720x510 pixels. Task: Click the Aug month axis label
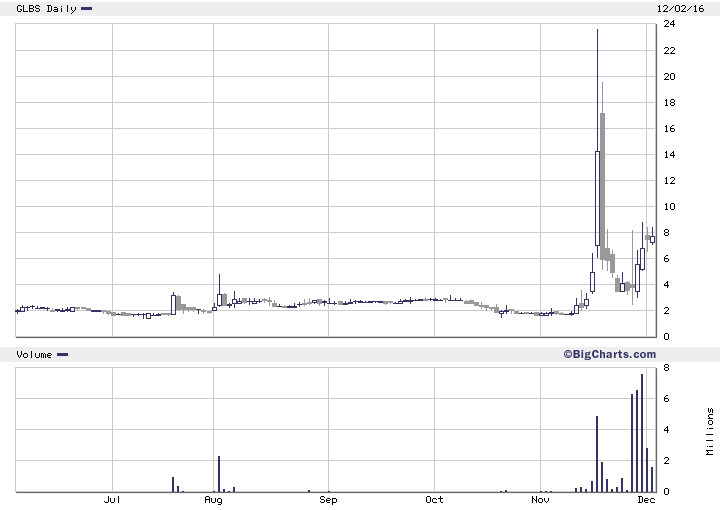click(214, 500)
